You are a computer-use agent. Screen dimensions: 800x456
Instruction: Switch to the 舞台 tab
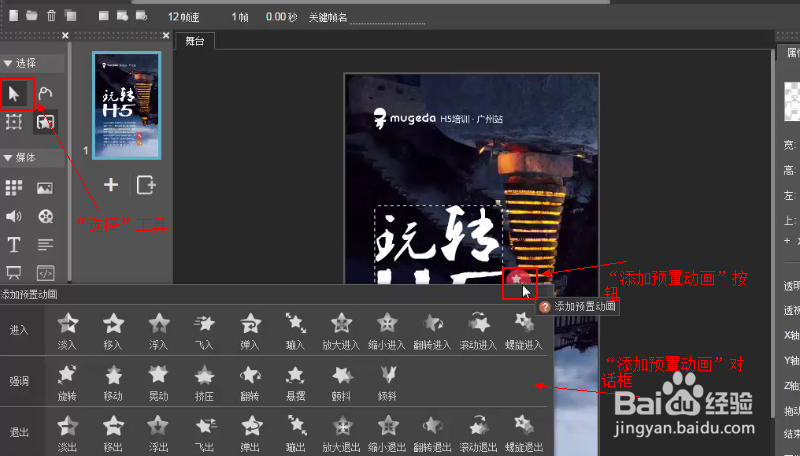coord(194,41)
